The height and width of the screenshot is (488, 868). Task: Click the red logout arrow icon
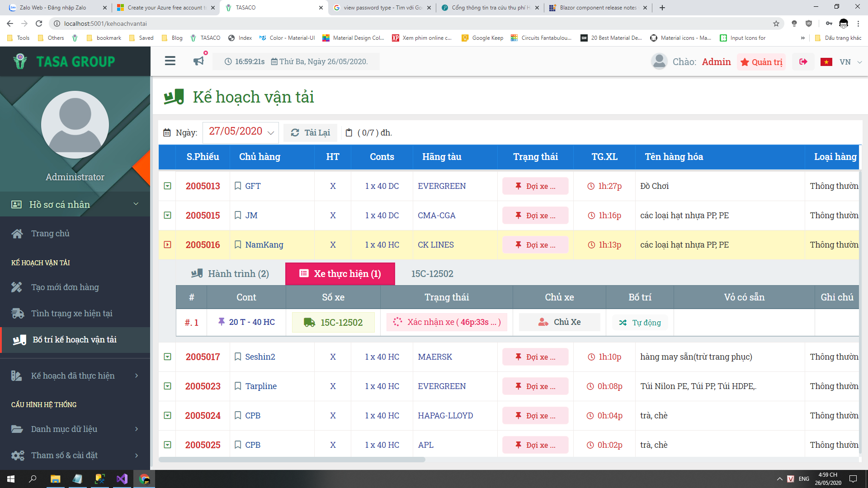[x=803, y=62]
